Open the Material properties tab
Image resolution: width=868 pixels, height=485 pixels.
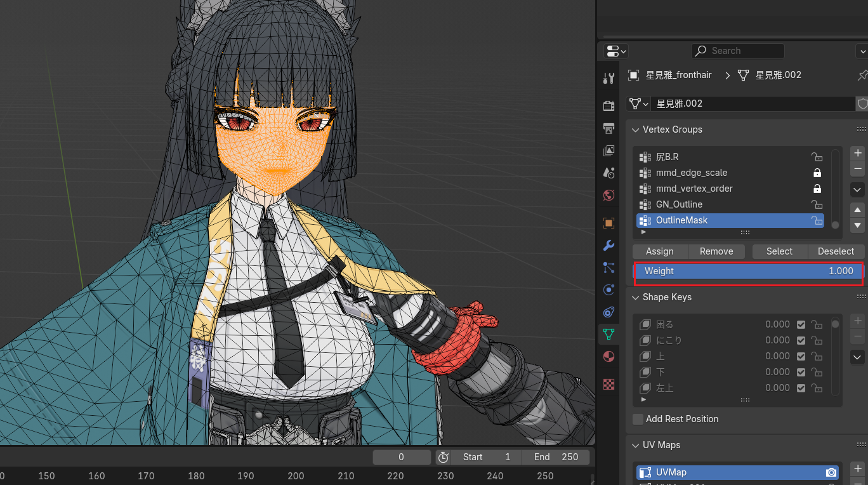tap(608, 356)
